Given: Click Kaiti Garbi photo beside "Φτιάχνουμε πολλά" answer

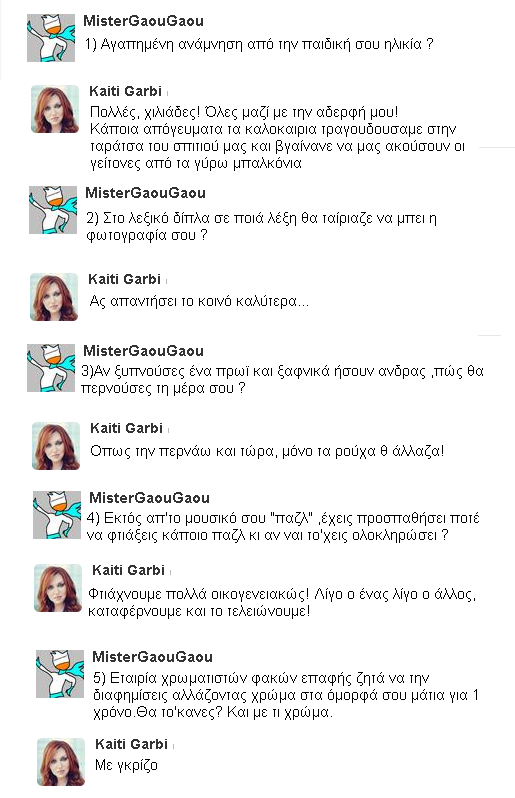Looking at the screenshot, I should pyautogui.click(x=58, y=587).
